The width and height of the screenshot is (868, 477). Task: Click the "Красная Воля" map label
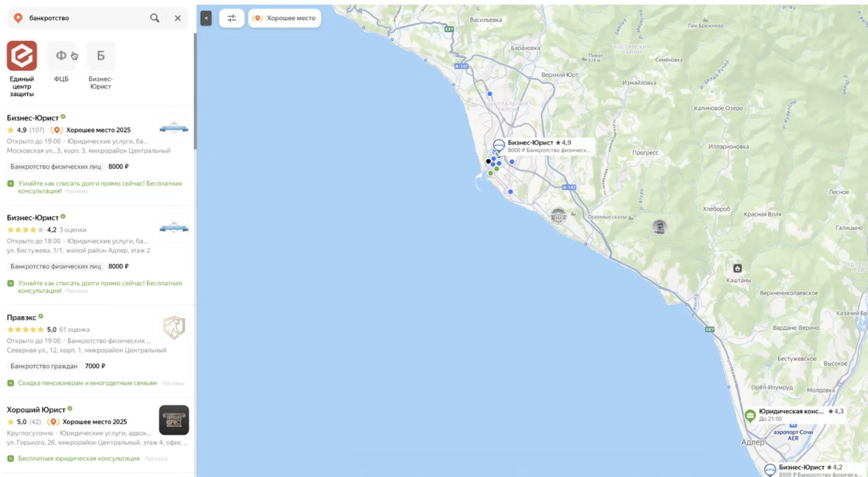(x=762, y=214)
